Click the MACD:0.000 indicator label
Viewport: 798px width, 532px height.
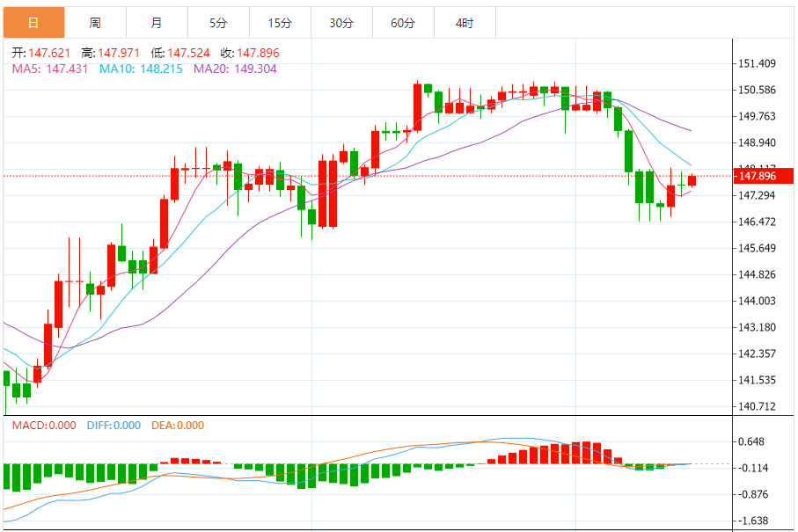pos(44,426)
